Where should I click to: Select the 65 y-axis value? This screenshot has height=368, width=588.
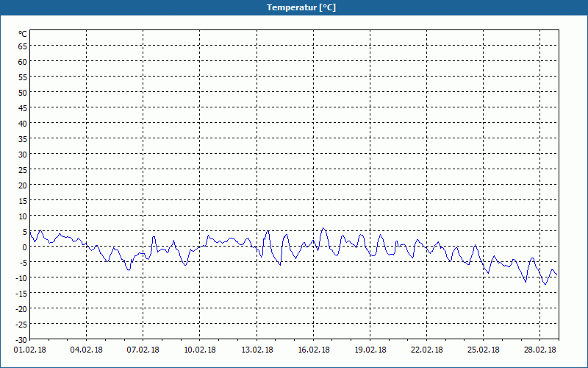(x=23, y=46)
